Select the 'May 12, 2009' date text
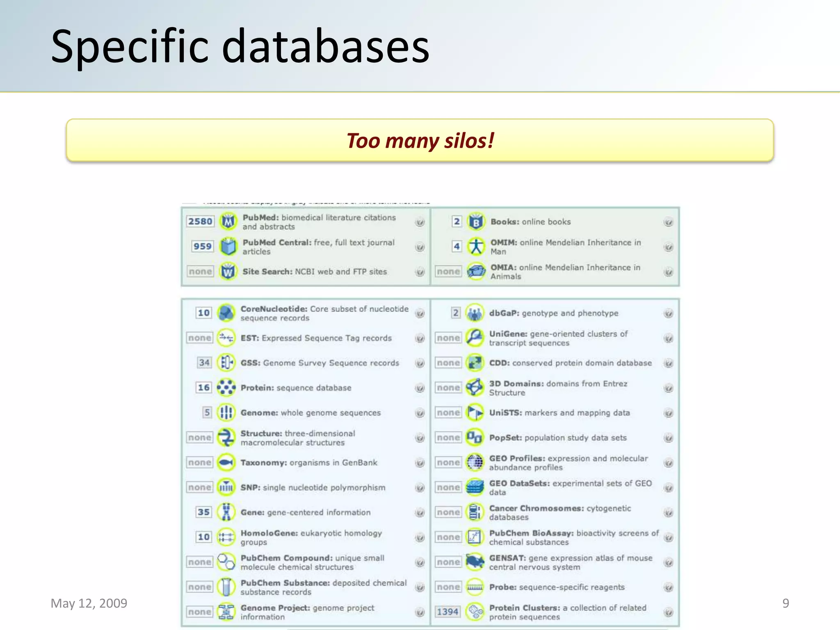This screenshot has width=840, height=630. (89, 603)
